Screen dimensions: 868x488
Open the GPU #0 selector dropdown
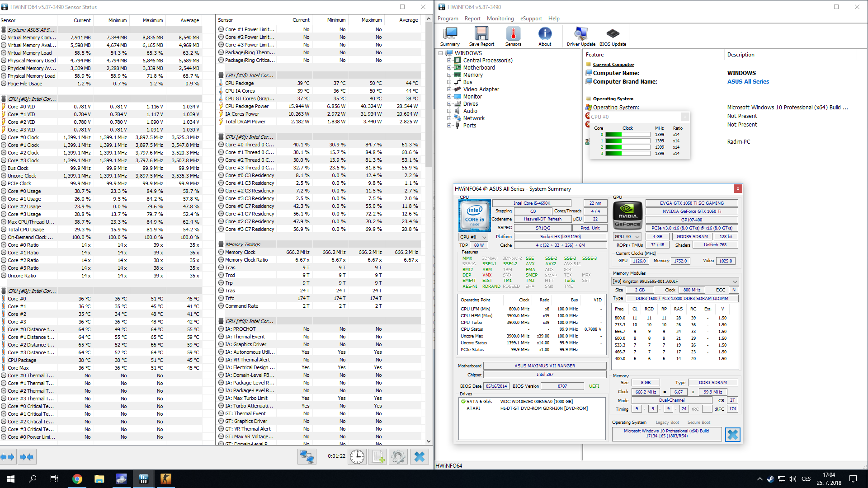point(627,236)
